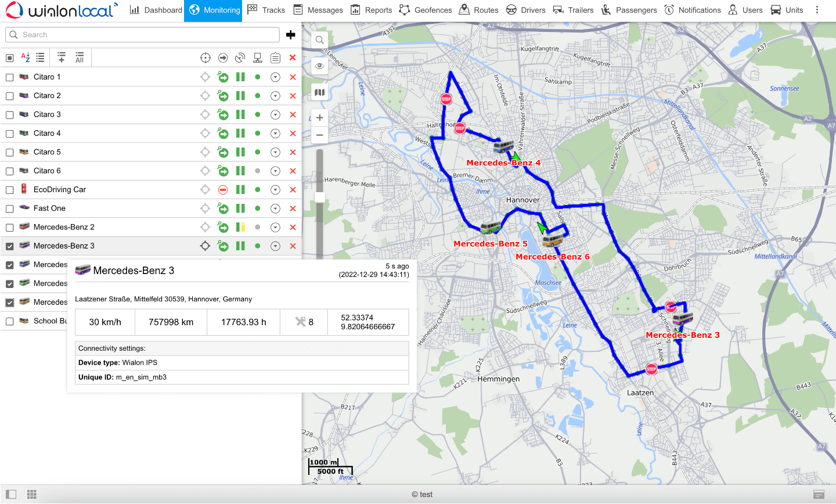This screenshot has width=836, height=504.
Task: Toggle the select-all units checkbox
Action: [x=9, y=57]
